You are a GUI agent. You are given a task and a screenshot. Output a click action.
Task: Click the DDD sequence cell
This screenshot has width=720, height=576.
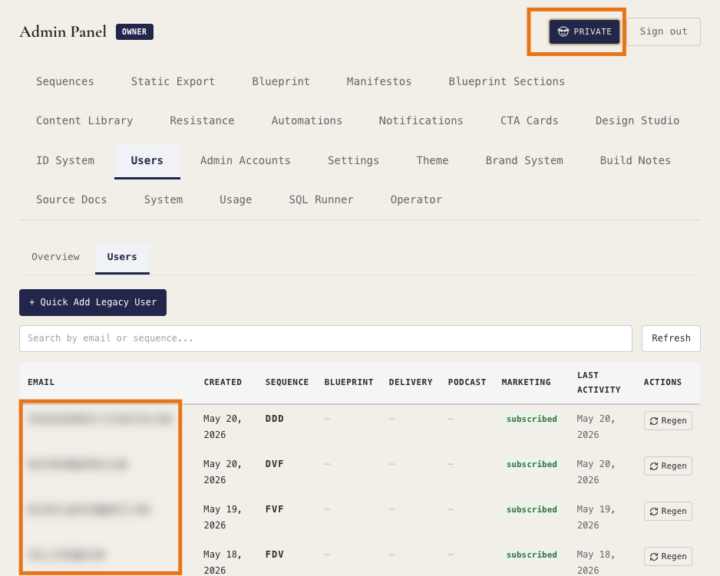274,419
